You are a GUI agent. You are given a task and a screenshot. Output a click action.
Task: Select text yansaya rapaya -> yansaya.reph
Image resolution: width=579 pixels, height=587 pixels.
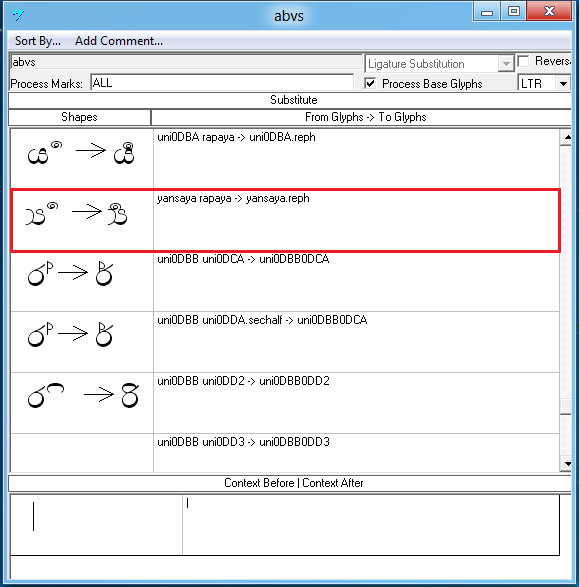point(233,198)
